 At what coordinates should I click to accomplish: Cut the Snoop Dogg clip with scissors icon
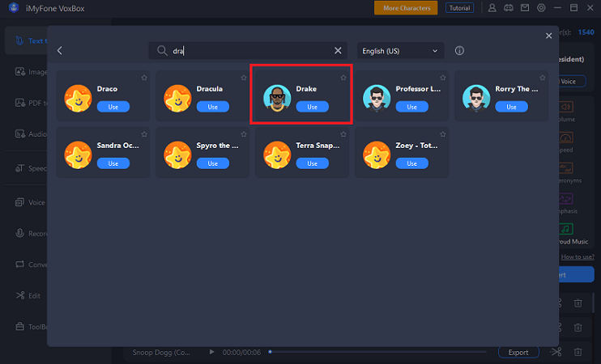point(556,352)
